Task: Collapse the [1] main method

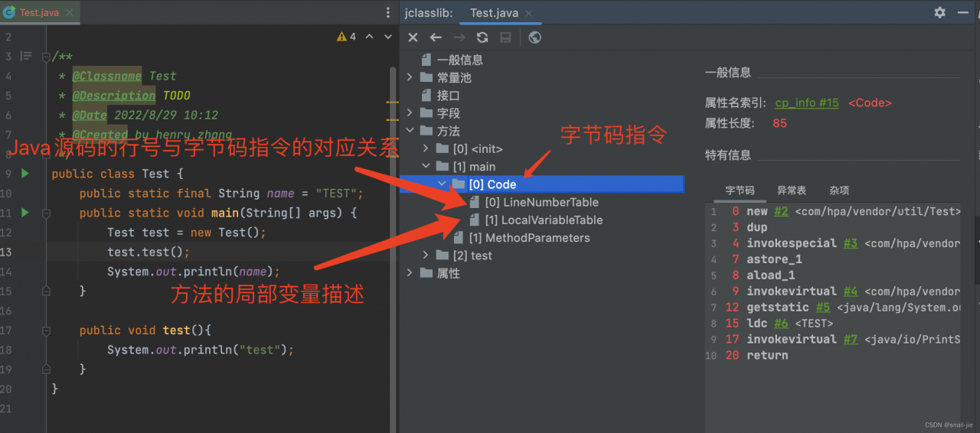Action: pos(426,166)
